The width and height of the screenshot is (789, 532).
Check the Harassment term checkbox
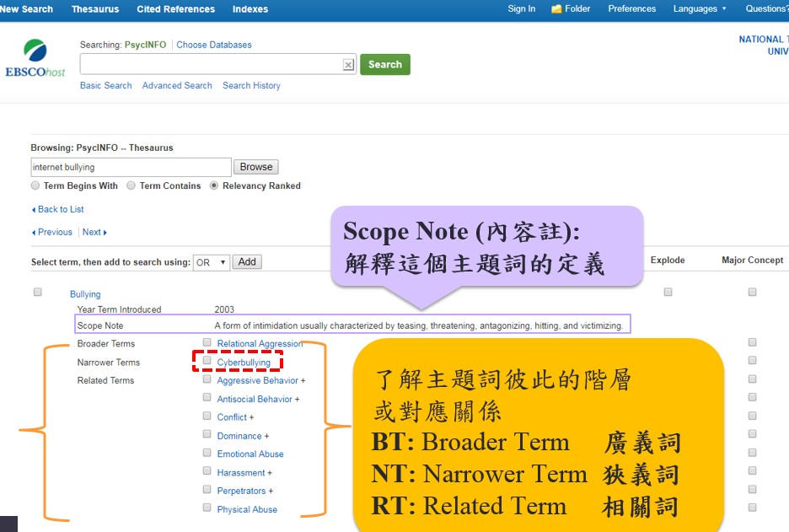[207, 470]
